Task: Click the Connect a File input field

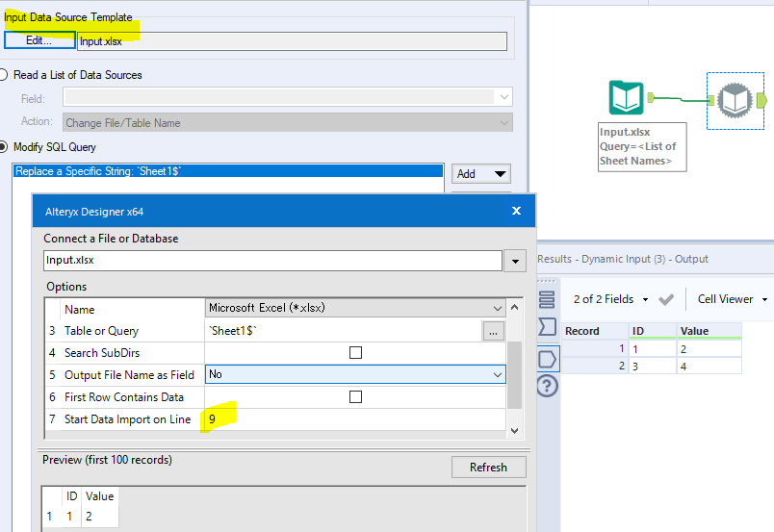Action: (273, 261)
